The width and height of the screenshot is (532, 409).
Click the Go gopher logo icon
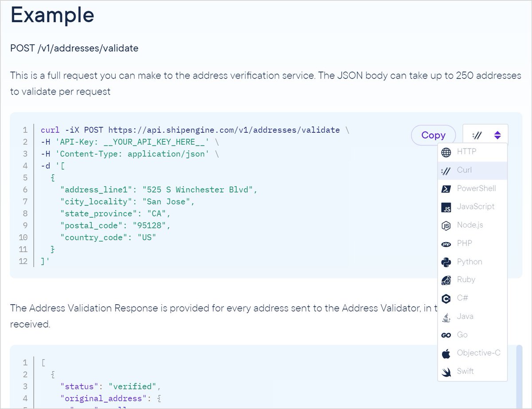tap(446, 335)
